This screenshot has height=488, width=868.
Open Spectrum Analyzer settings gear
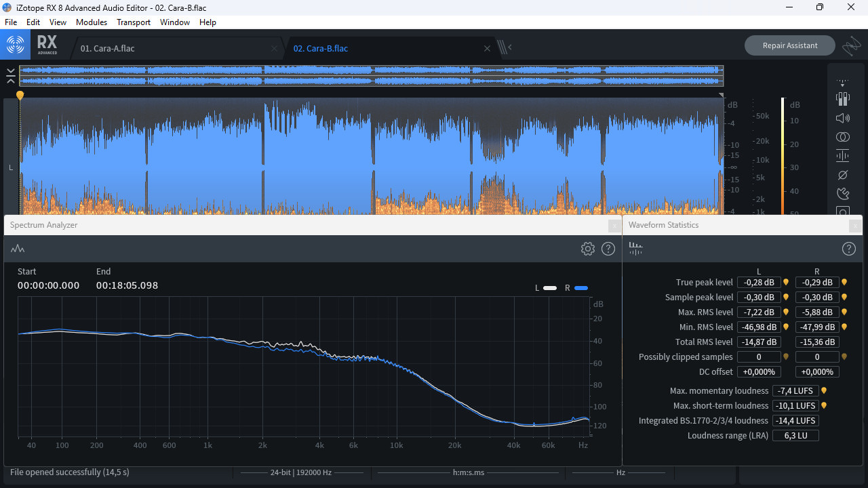pos(588,249)
